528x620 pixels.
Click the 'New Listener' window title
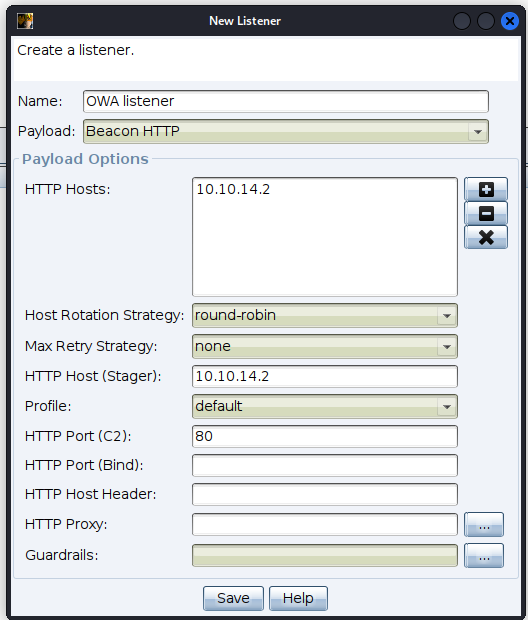tap(245, 21)
